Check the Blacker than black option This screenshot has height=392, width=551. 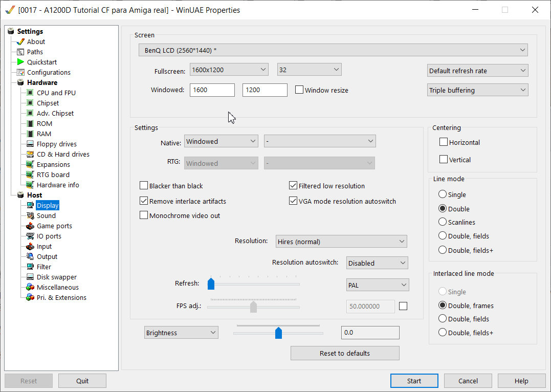(x=143, y=185)
